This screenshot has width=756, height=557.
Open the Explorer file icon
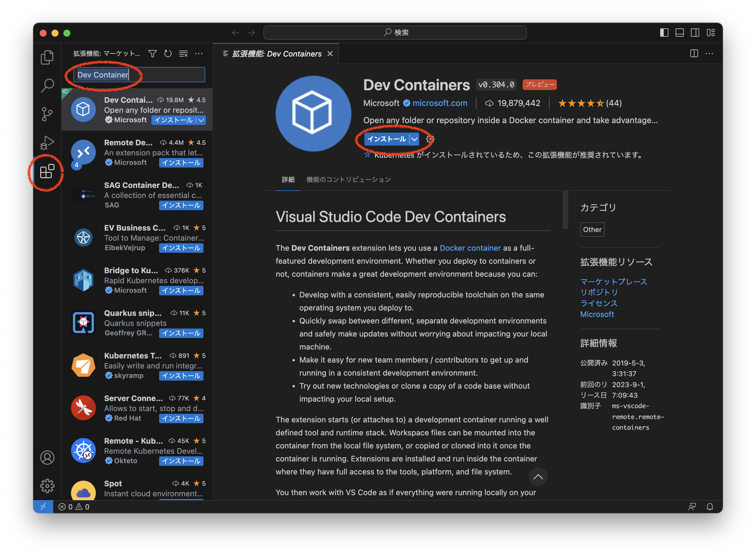[x=47, y=57]
